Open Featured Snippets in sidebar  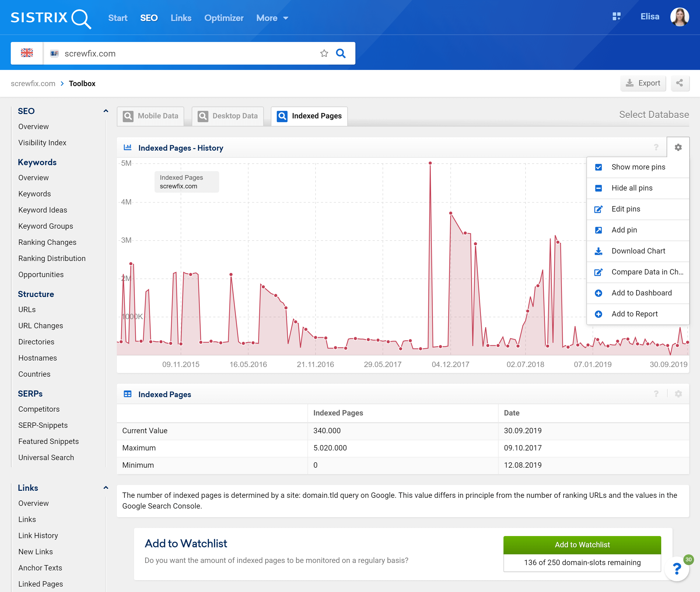pyautogui.click(x=49, y=441)
